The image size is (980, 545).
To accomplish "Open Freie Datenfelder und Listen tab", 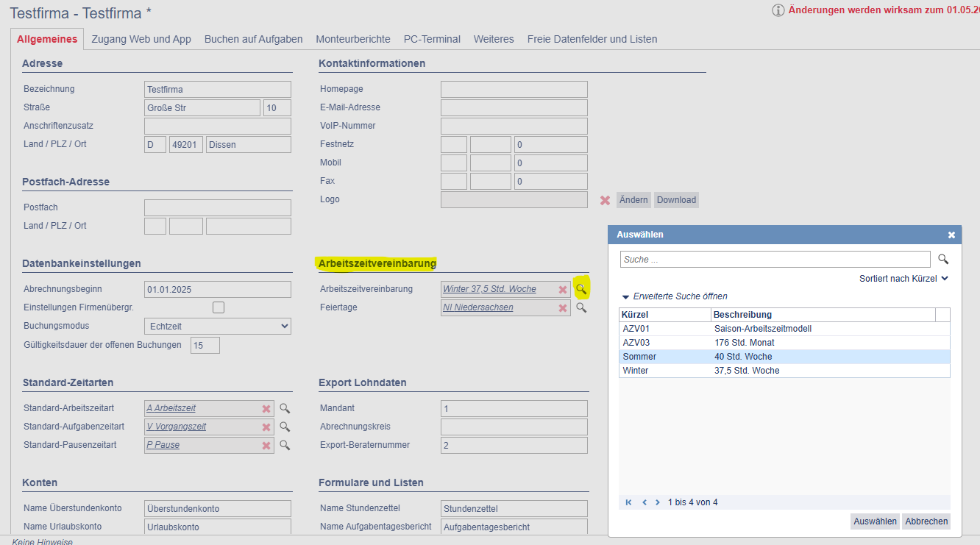I will (x=592, y=39).
